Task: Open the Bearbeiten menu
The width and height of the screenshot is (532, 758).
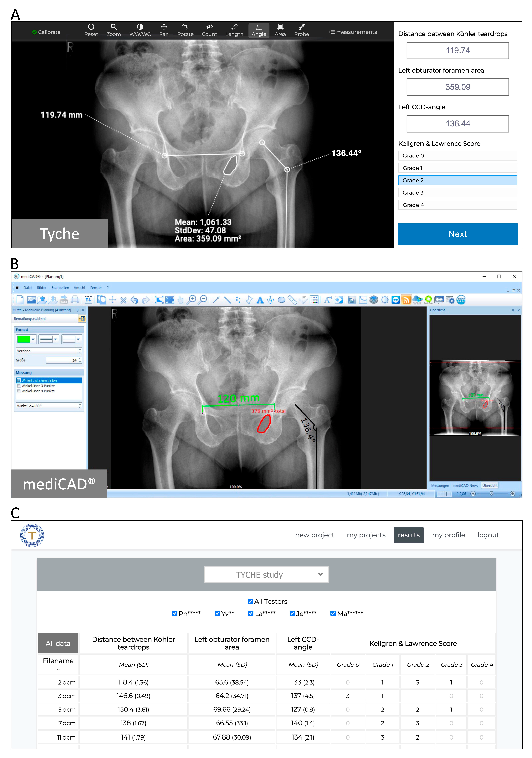Action: click(x=60, y=288)
